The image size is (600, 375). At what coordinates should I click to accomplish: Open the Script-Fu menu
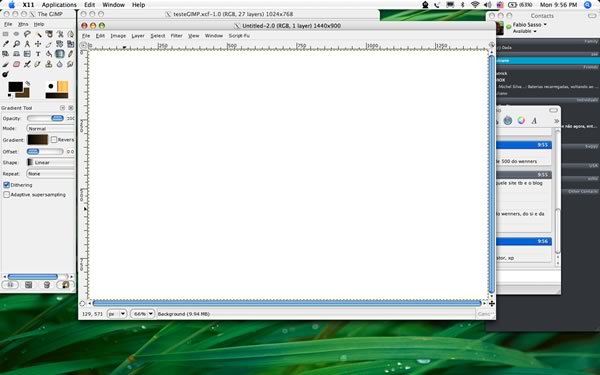point(239,36)
